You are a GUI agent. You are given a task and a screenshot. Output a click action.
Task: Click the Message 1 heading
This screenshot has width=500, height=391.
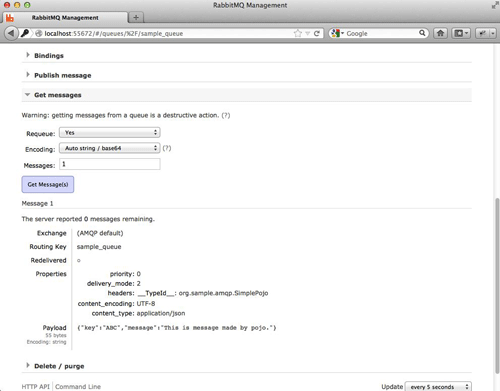pos(37,203)
